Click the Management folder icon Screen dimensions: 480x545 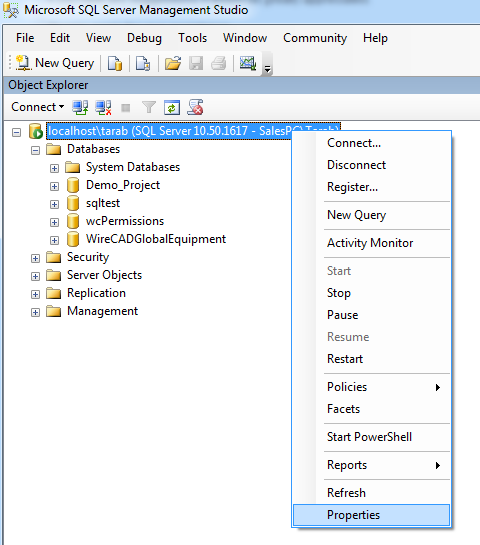coord(54,311)
